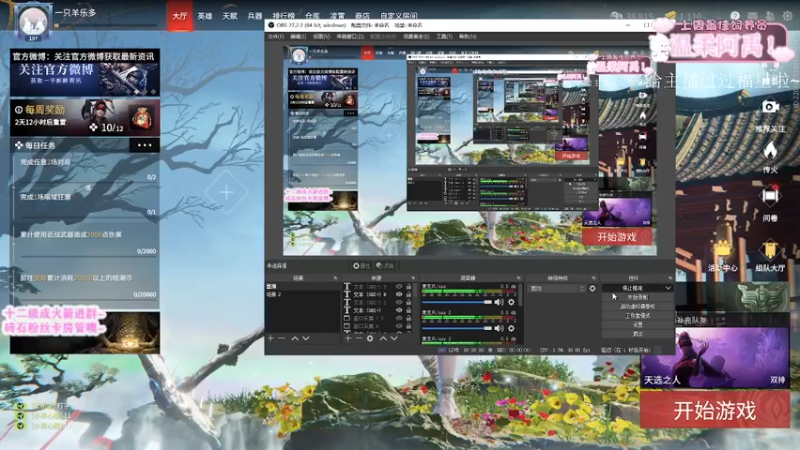
Task: Open OBS 文件(F) menu
Action: pyautogui.click(x=276, y=37)
